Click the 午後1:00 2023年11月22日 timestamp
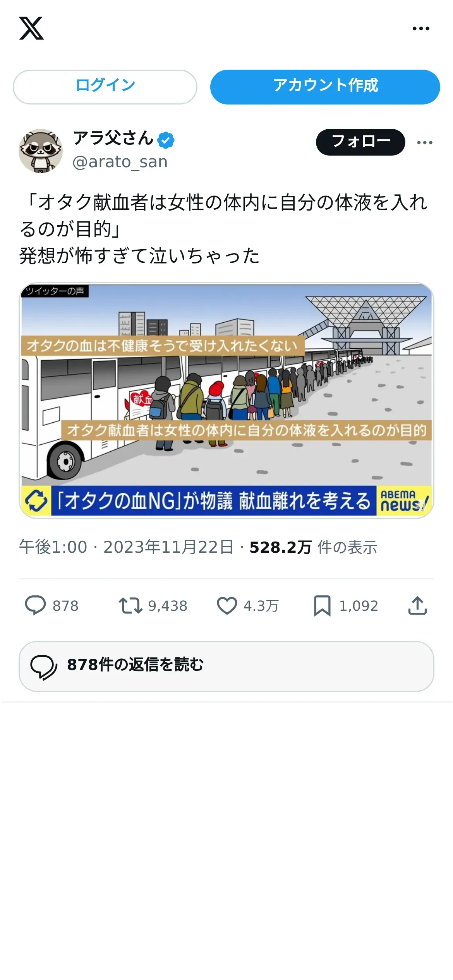Image resolution: width=453 pixels, height=980 pixels. coord(126,547)
